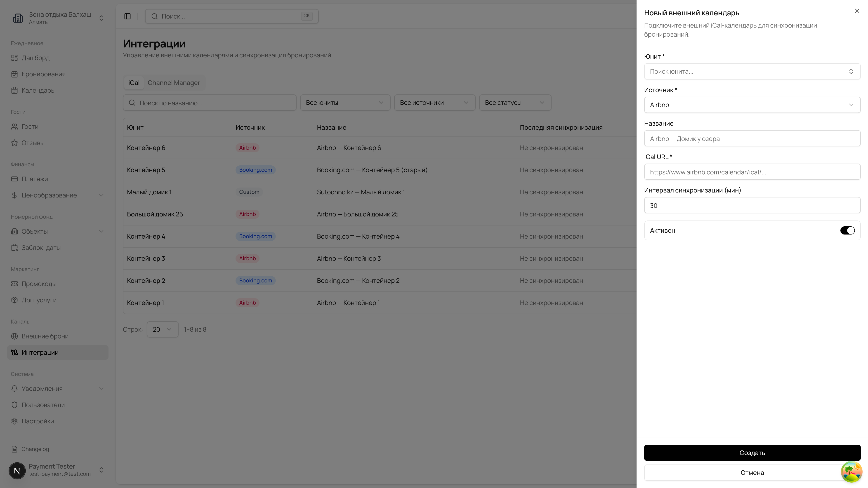Open Бронирования in the sidebar
The image size is (868, 488).
43,74
